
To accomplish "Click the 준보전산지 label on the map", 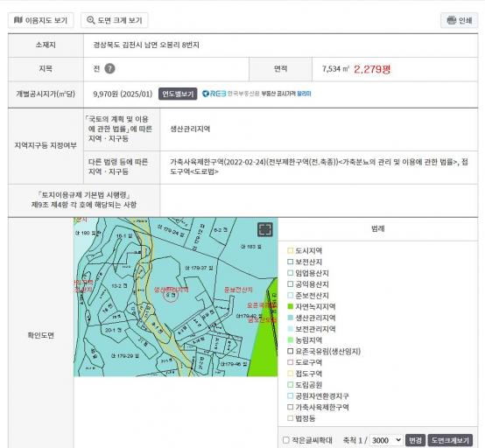I will (238, 290).
